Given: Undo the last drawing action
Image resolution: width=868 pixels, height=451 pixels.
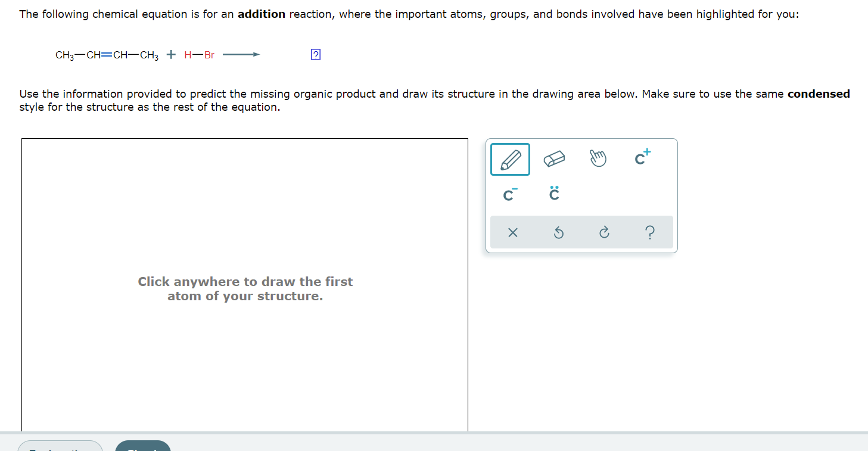Looking at the screenshot, I should point(558,232).
